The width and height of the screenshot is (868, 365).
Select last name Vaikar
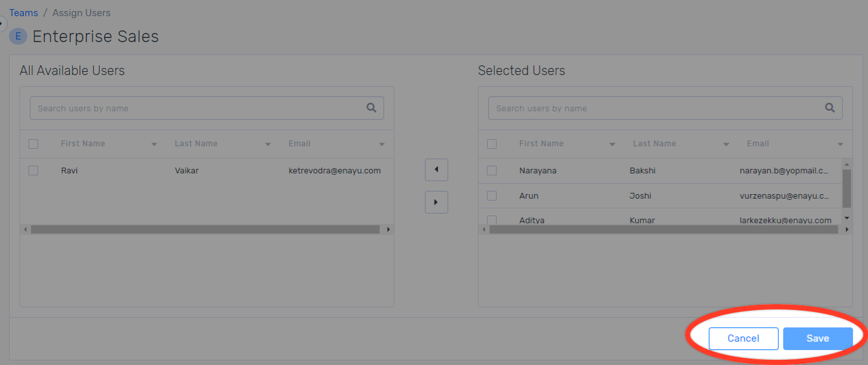pyautogui.click(x=188, y=171)
